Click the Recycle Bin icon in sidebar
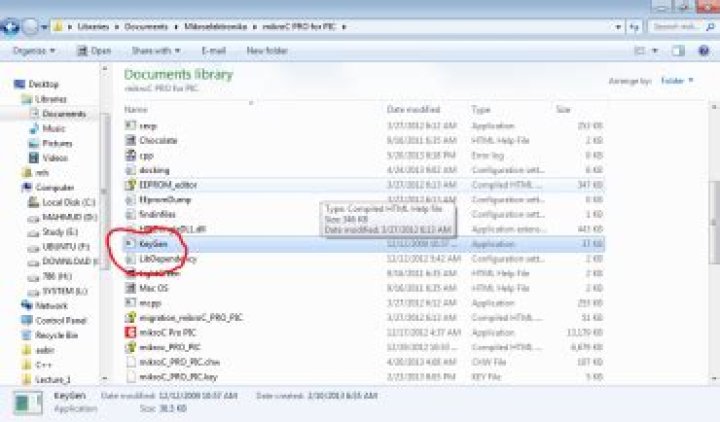Image resolution: width=720 pixels, height=422 pixels. tap(27, 335)
